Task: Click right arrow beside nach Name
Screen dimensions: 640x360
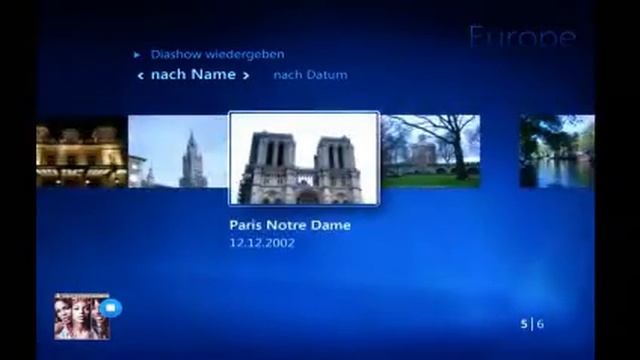Action: 246,76
